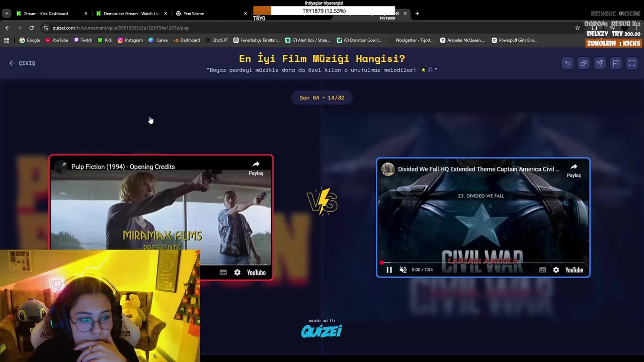Click Paylaş share on the Pulp Fiction video
The height and width of the screenshot is (362, 644).
pos(256,168)
